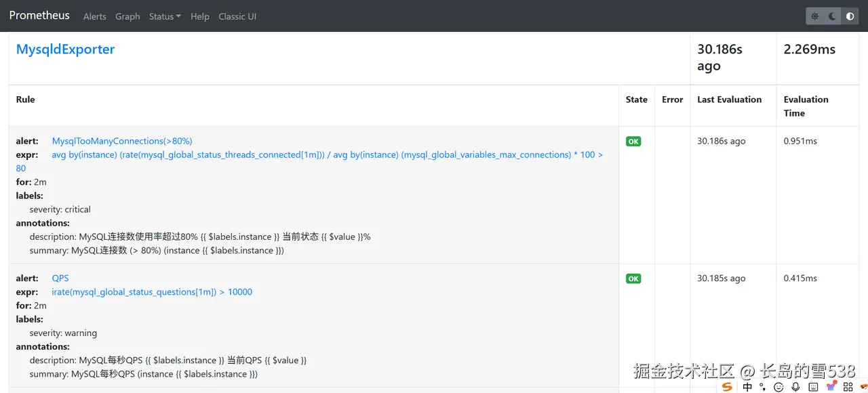The image size is (868, 393).
Task: Open the IME soft keyboard icon
Action: point(814,387)
